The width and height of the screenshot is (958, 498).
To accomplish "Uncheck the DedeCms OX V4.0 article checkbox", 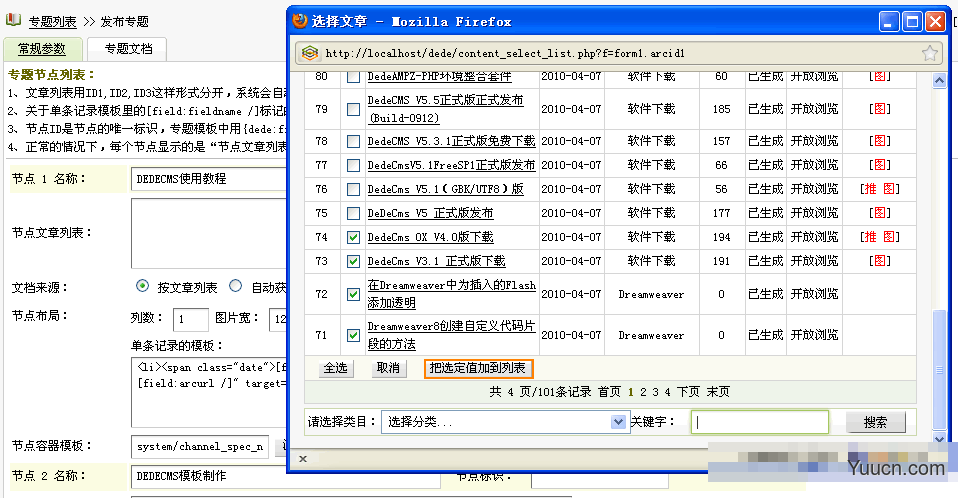I will coord(353,237).
